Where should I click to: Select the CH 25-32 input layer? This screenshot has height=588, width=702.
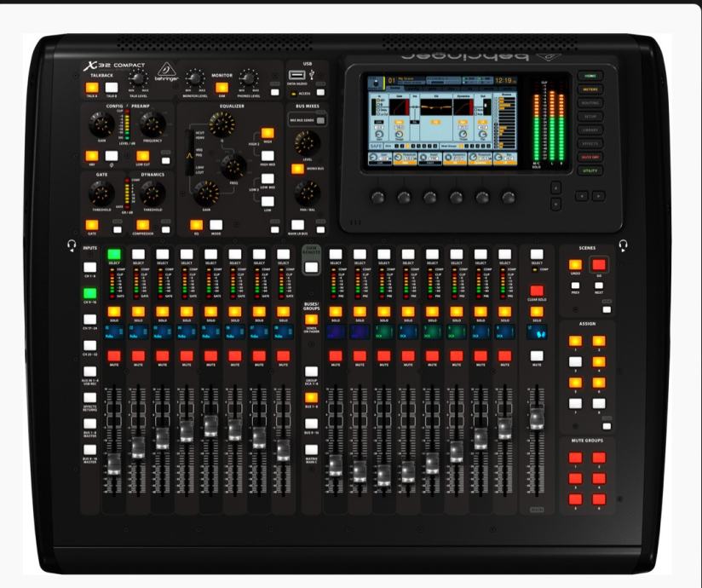[x=90, y=345]
